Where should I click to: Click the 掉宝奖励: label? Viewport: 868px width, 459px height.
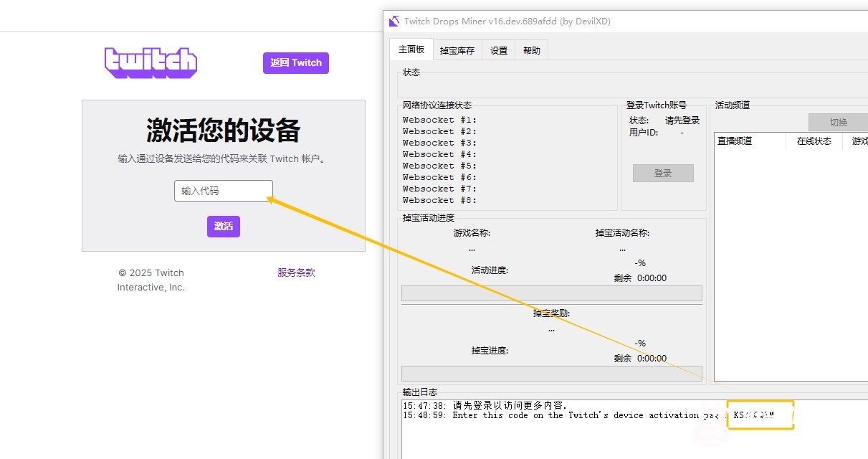click(x=551, y=313)
